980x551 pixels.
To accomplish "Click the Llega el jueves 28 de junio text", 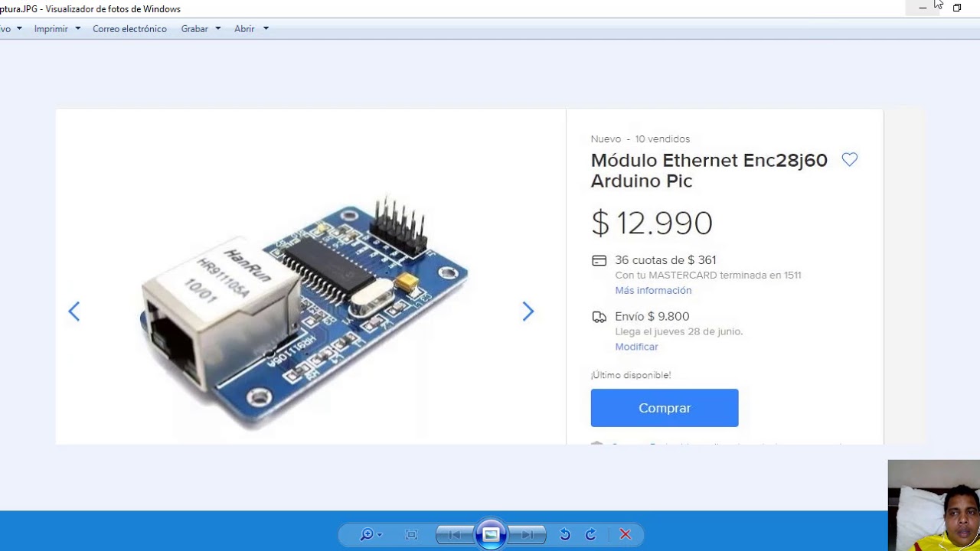I will 678,332.
